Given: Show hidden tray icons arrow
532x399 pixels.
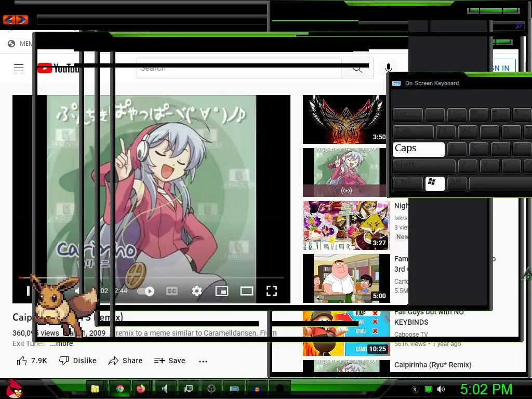Looking at the screenshot, I should click(x=415, y=390).
